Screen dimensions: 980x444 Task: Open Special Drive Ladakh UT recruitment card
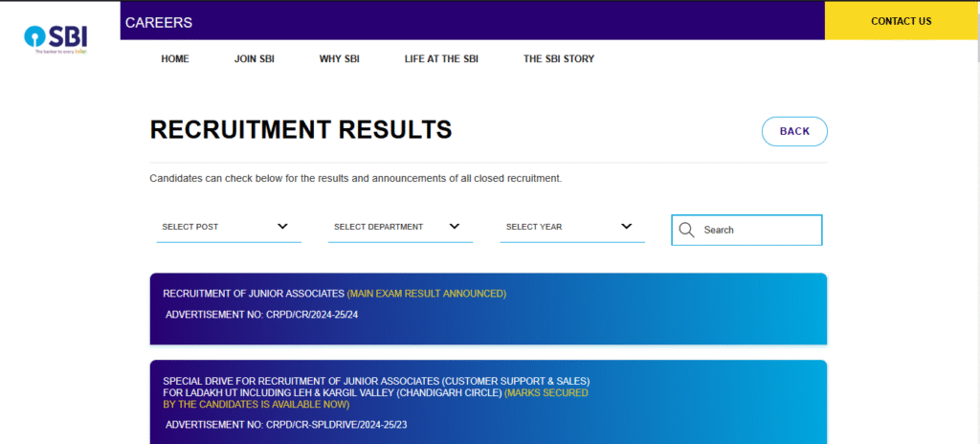pyautogui.click(x=488, y=402)
